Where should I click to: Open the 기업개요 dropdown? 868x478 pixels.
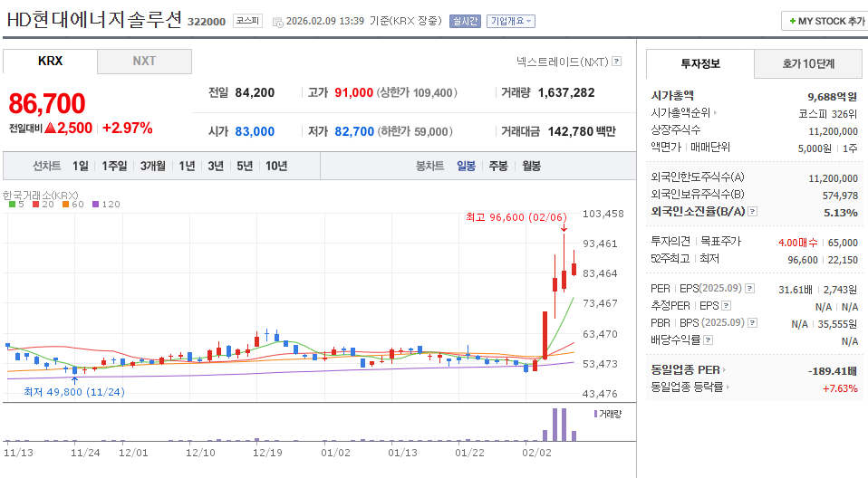(x=510, y=21)
